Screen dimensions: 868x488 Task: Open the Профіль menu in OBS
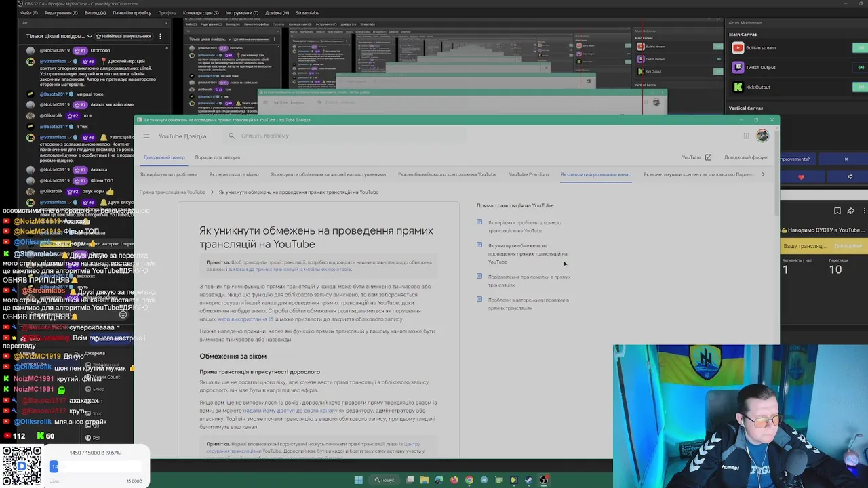click(167, 12)
